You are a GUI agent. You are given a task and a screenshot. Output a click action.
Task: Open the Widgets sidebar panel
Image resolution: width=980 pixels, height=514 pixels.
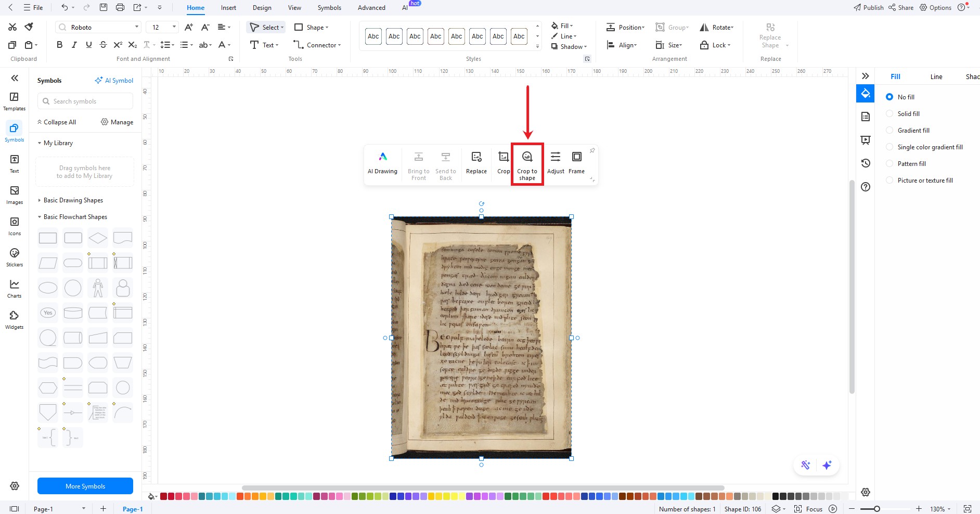[15, 320]
